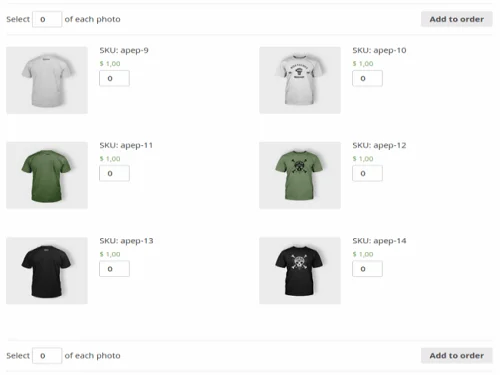Screen dimensions: 500x375
Task: Click the bottom Add to order button
Action: coord(456,356)
